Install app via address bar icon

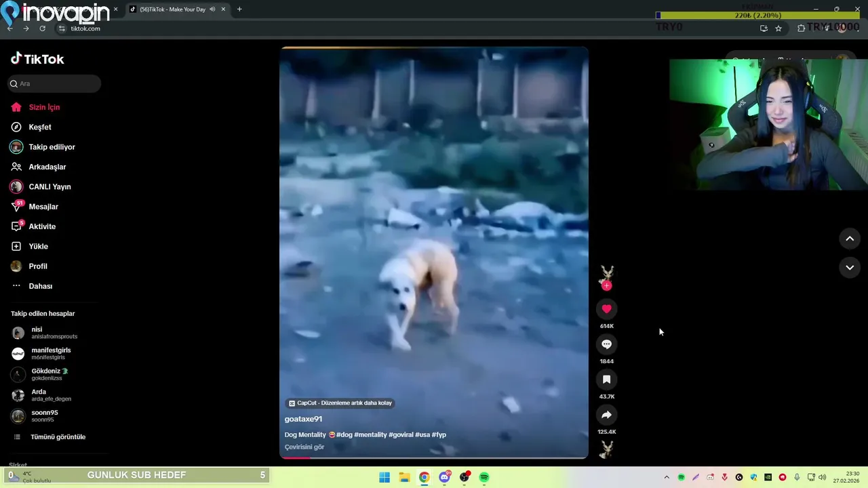(764, 28)
